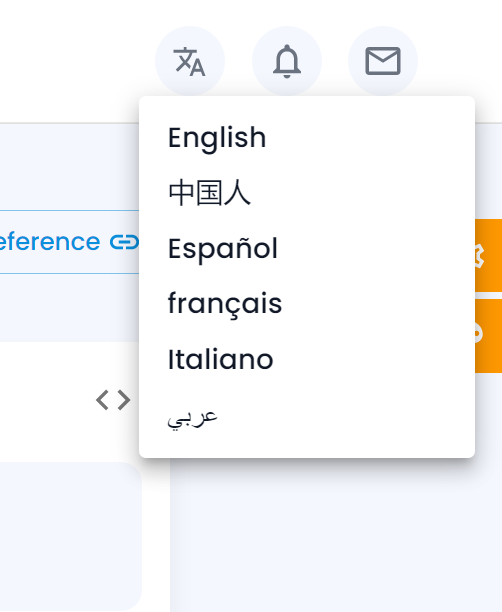Viewport: 502px width, 612px height.
Task: Click the rounded light-blue card at bottom left
Action: tap(71, 537)
